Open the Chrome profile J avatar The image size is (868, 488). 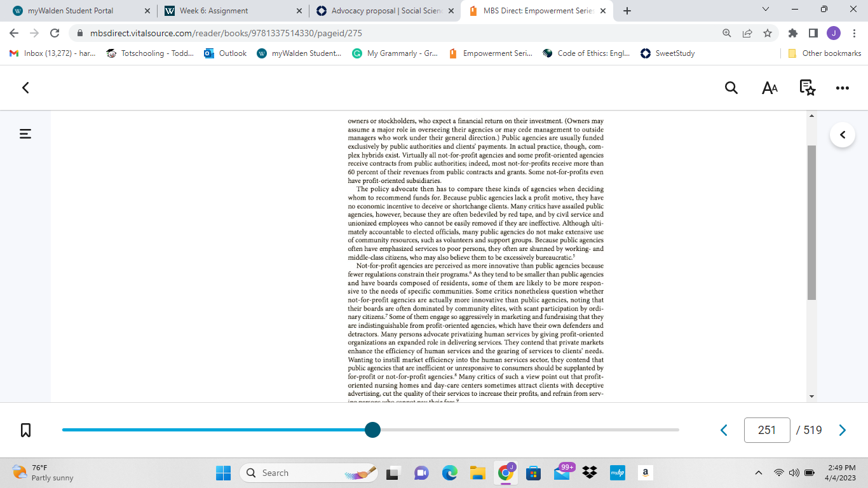833,33
